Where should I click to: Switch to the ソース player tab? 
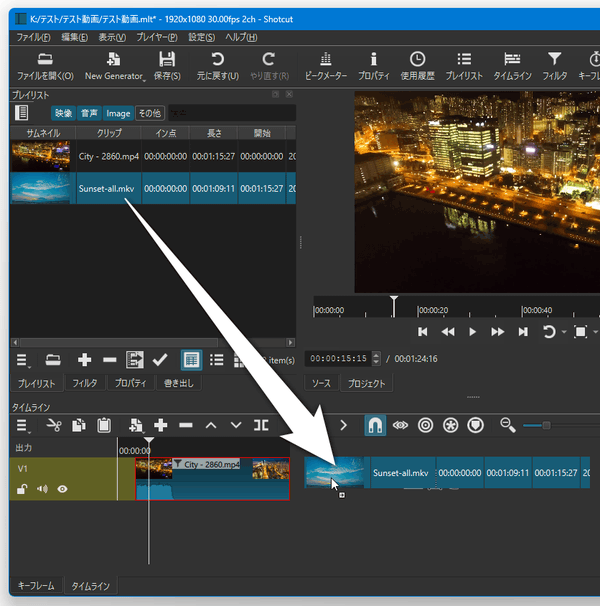pos(321,383)
